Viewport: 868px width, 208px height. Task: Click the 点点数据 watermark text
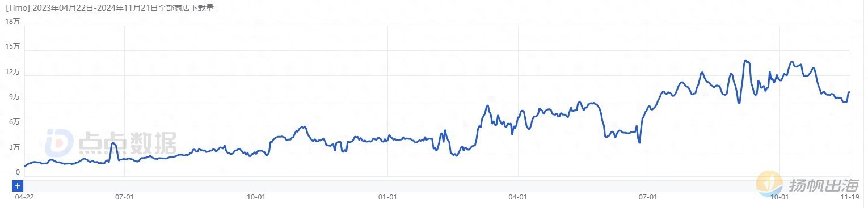coord(127,143)
